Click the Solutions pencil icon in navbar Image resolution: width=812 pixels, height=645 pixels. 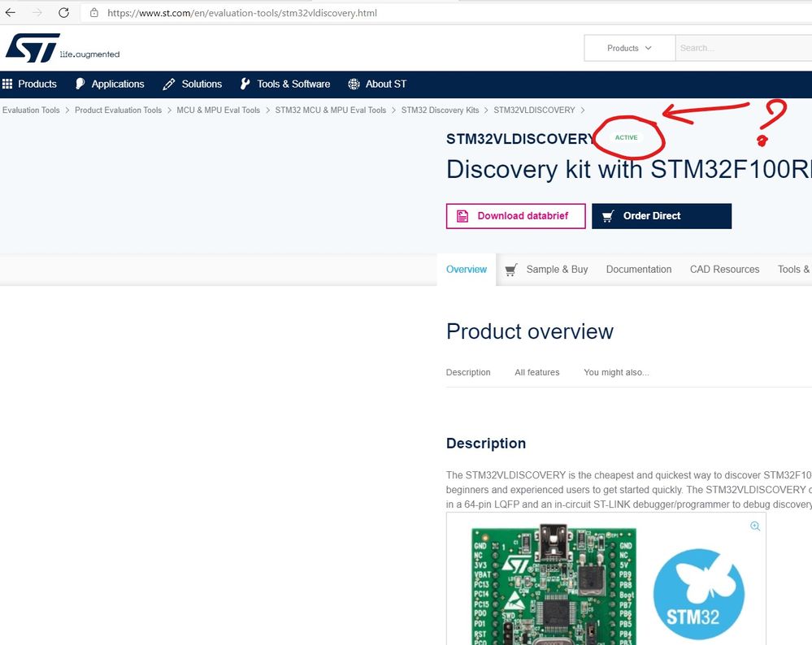pos(169,84)
